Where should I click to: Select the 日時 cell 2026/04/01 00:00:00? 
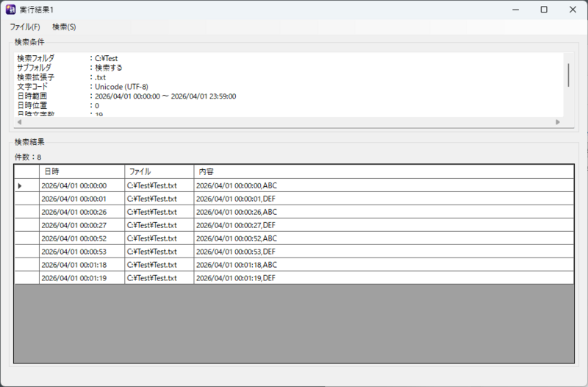point(82,185)
